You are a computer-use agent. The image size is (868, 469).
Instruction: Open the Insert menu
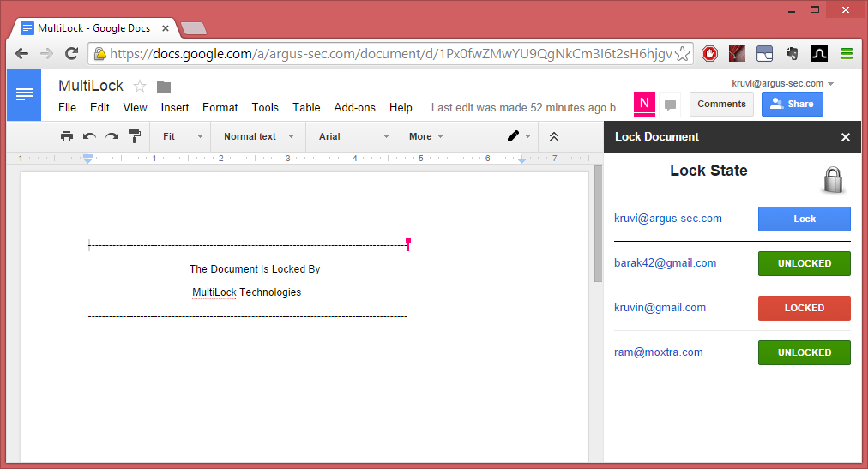click(175, 108)
